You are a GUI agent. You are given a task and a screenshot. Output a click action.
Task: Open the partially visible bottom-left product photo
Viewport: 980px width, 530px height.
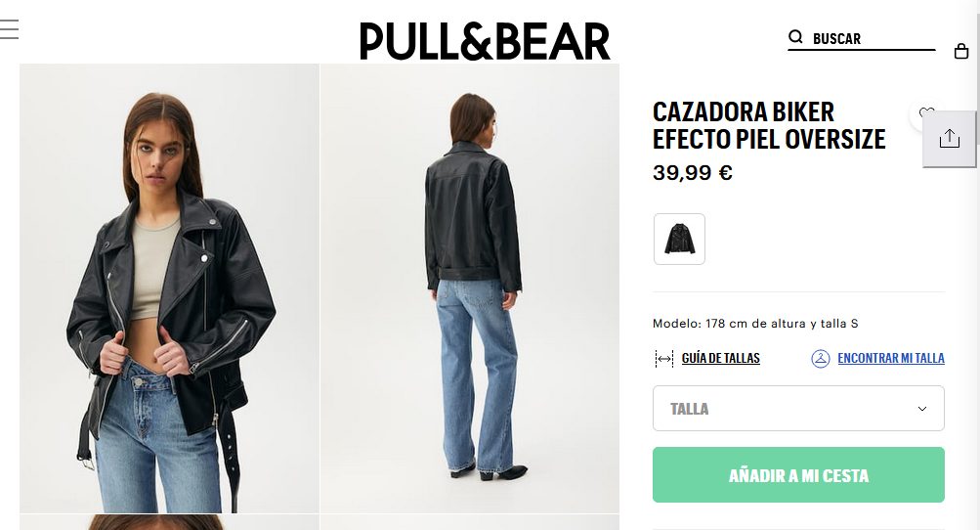click(x=169, y=522)
